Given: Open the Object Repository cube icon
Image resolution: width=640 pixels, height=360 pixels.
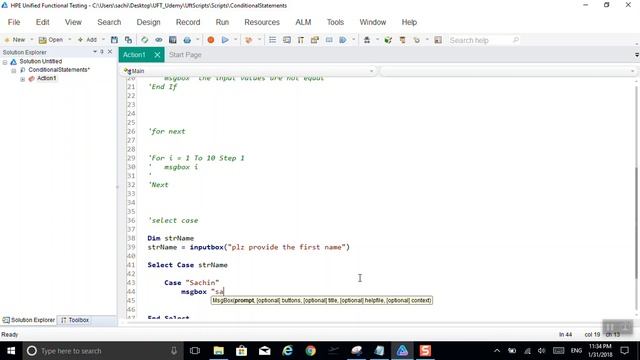Looking at the screenshot, I should click(x=388, y=40).
